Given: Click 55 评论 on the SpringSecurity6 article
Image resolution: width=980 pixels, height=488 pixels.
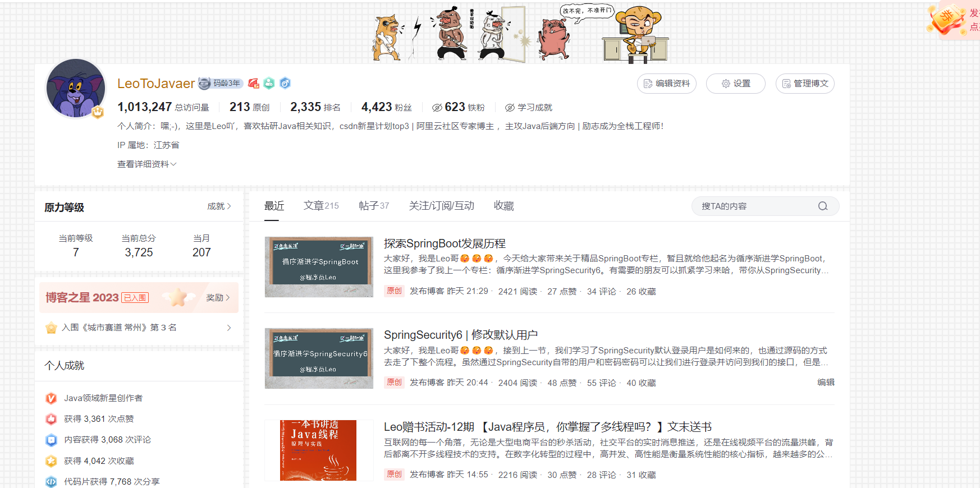Looking at the screenshot, I should [601, 383].
